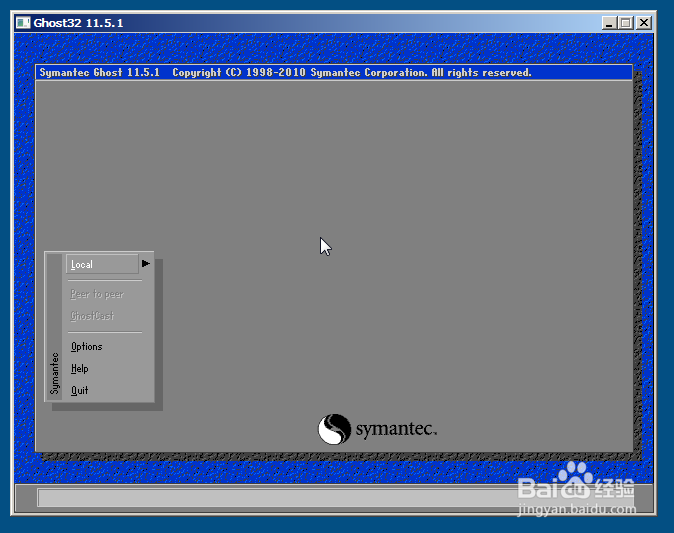This screenshot has height=533, width=674.
Task: Choose Quit to exit Ghost
Action: (80, 390)
